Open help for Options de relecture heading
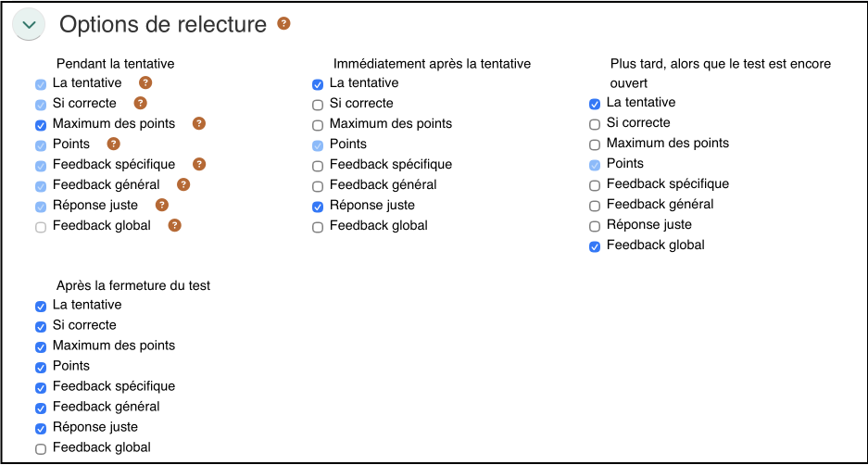The width and height of the screenshot is (868, 465). pyautogui.click(x=283, y=23)
